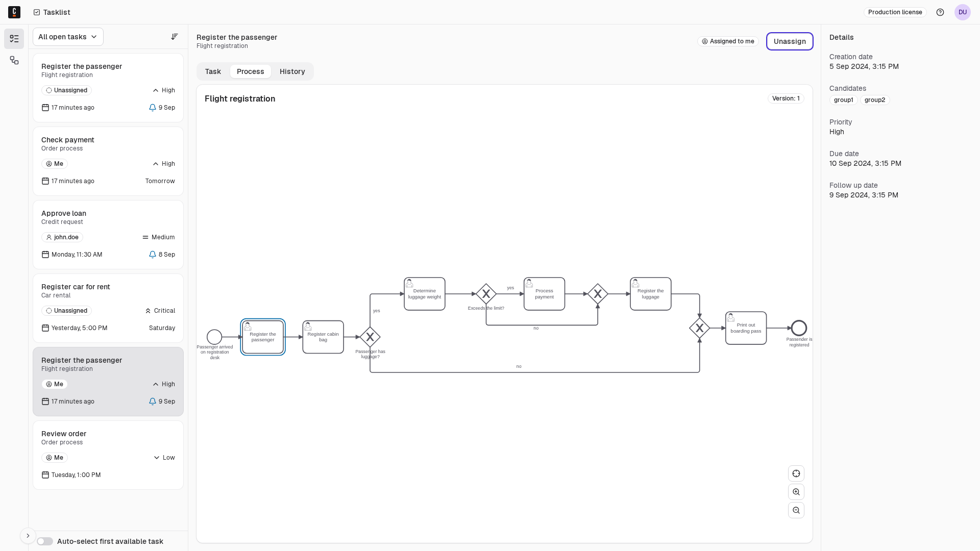Open the DU user avatar menu
The height and width of the screenshot is (551, 980).
coord(963,12)
